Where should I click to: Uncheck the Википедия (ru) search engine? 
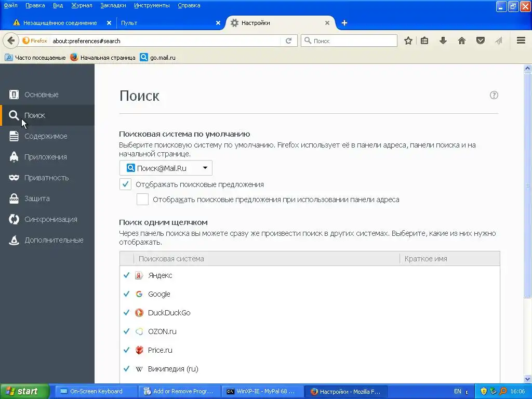(x=127, y=368)
